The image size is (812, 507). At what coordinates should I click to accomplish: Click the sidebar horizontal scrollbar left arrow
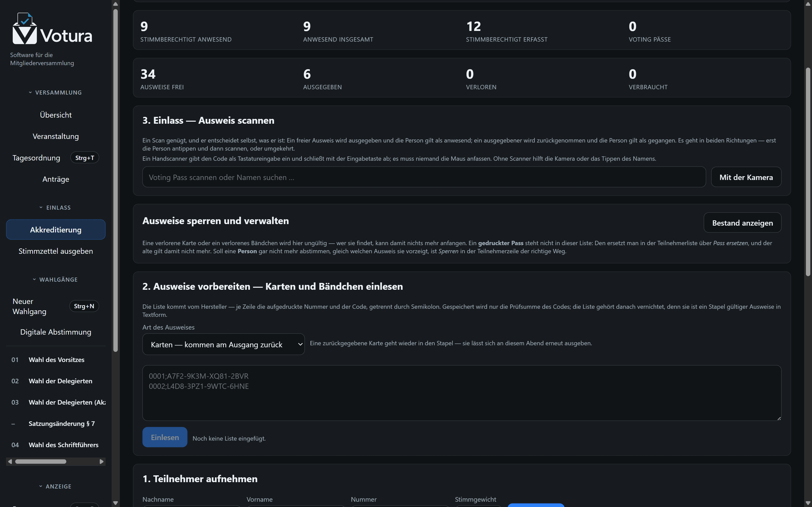pyautogui.click(x=10, y=462)
